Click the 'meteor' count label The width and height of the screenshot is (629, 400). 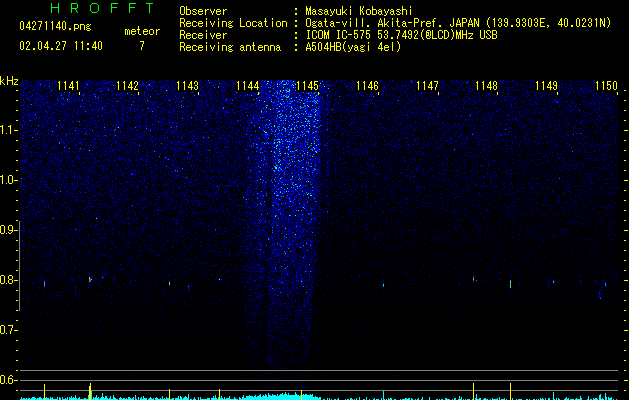tap(142, 31)
